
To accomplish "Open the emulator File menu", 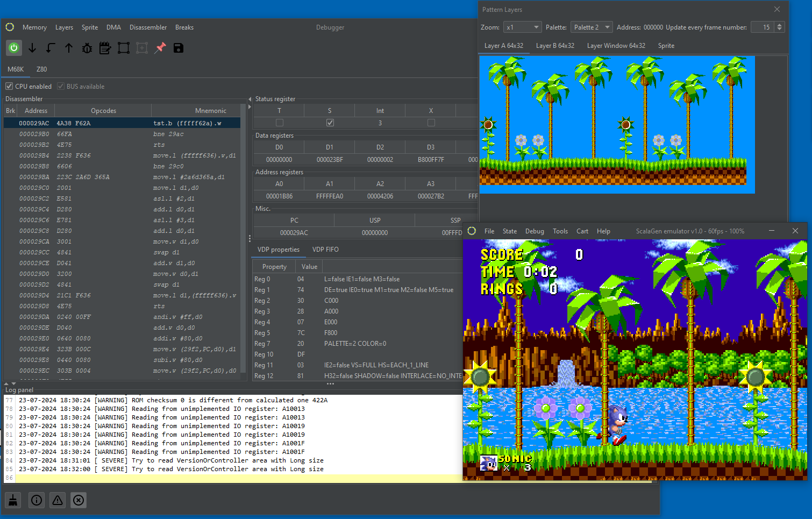I will [x=489, y=231].
